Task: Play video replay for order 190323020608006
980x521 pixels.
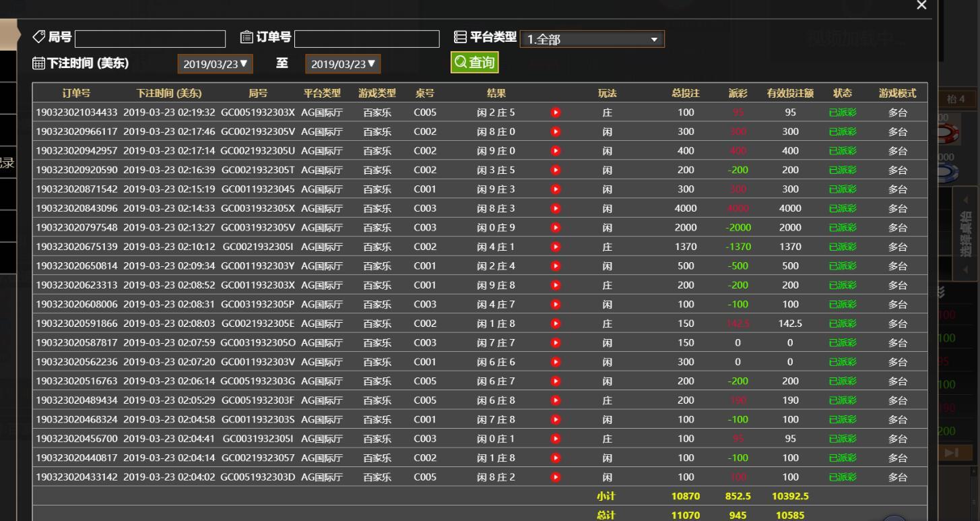Action: pyautogui.click(x=555, y=305)
